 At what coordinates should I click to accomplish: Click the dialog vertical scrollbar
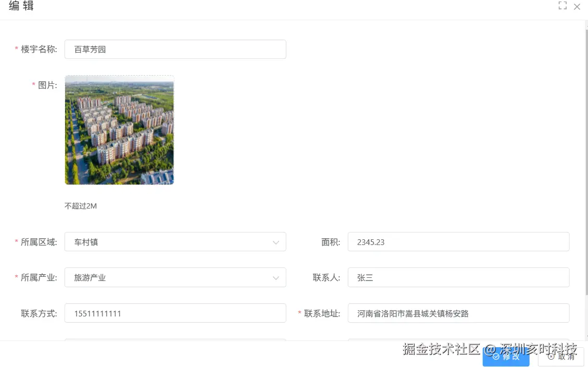pyautogui.click(x=586, y=162)
